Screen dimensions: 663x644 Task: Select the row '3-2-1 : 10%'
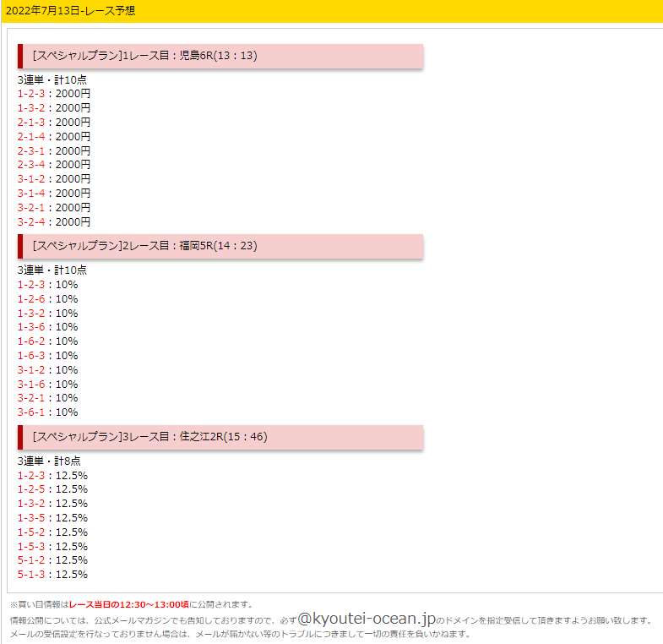click(48, 398)
